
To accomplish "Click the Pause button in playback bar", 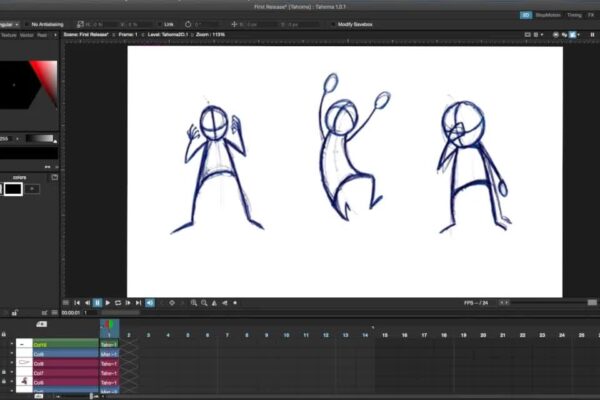I will pos(97,302).
